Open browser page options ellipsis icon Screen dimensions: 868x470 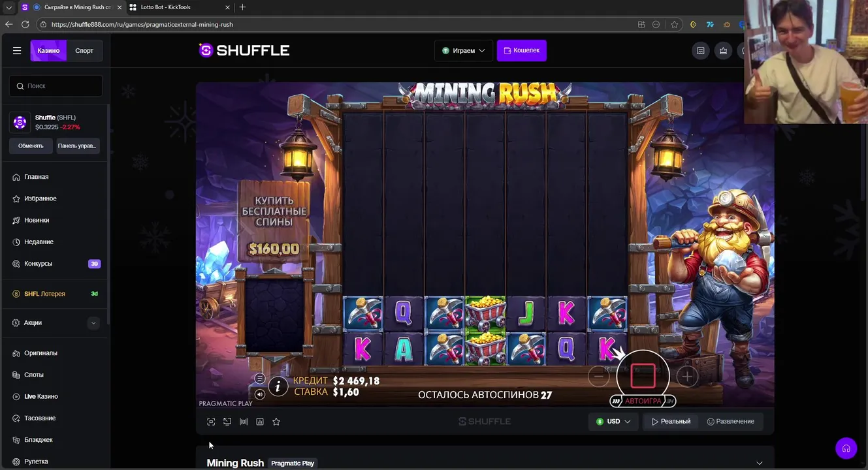click(x=656, y=24)
